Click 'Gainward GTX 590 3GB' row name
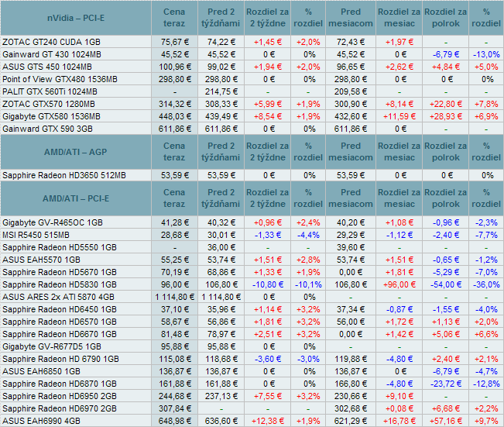The image size is (504, 427). click(47, 129)
